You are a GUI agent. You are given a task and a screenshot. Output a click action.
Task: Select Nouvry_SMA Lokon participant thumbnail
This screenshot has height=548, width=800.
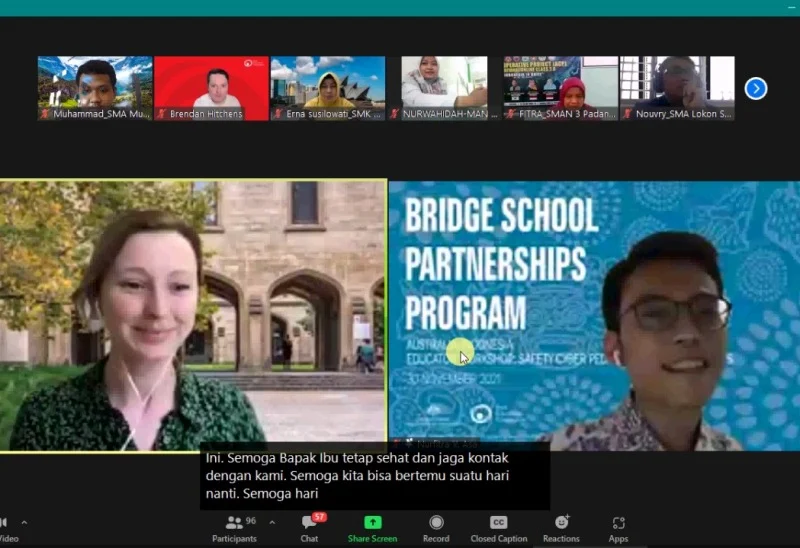[x=677, y=88]
